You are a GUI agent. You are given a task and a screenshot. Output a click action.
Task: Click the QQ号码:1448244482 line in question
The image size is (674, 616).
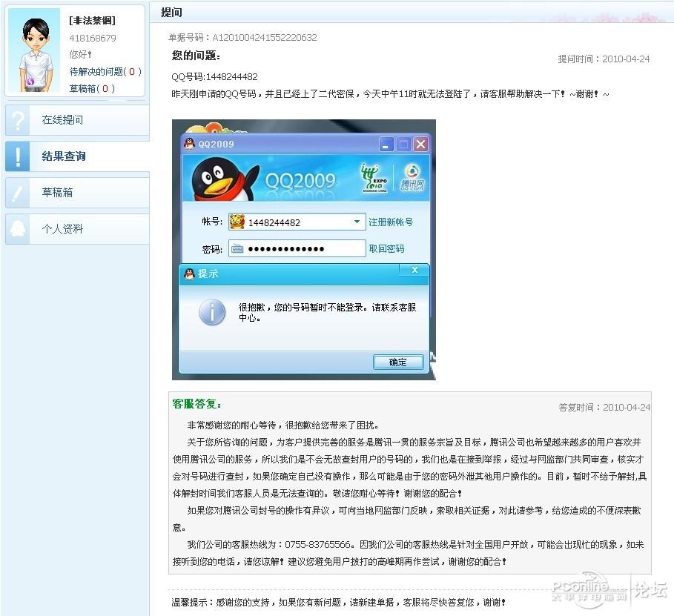point(214,77)
